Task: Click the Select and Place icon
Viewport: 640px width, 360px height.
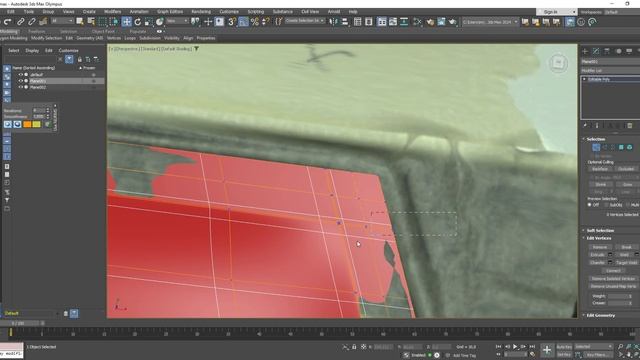Action: (160, 22)
